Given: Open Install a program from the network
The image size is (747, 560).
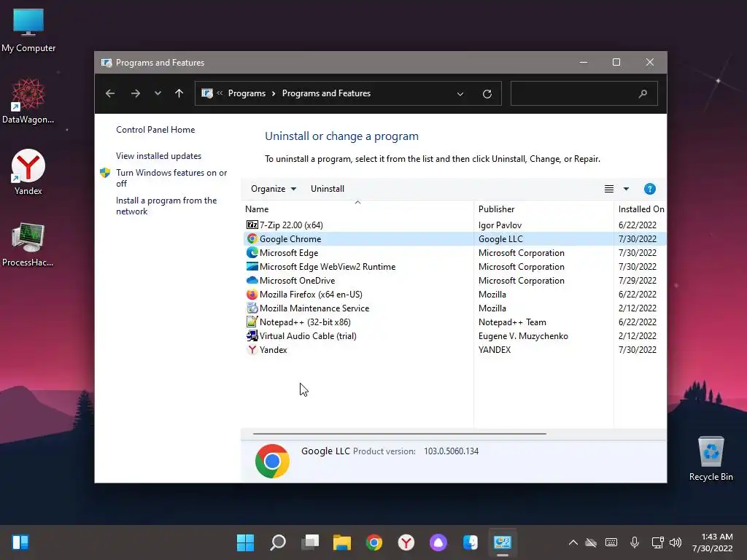Looking at the screenshot, I should [166, 206].
